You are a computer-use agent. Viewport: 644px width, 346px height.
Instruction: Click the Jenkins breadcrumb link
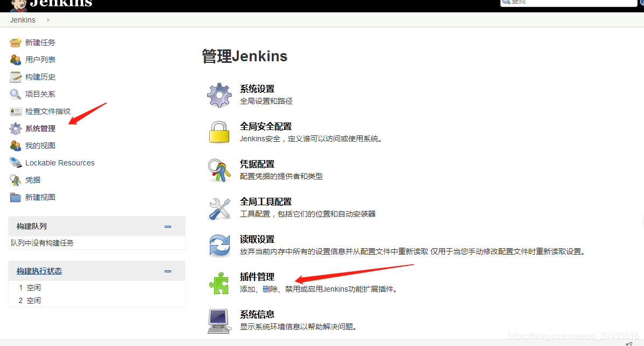[x=23, y=20]
